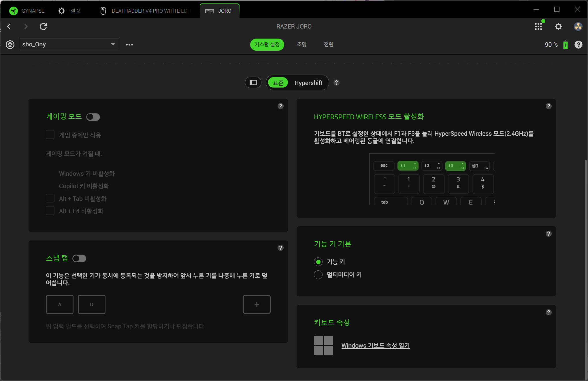Open the modules grid icon

pos(538,26)
